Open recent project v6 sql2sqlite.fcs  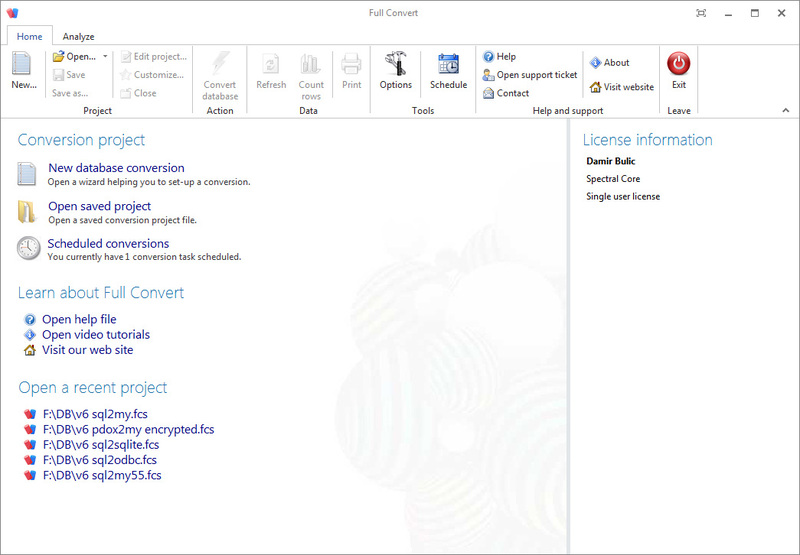coord(101,445)
